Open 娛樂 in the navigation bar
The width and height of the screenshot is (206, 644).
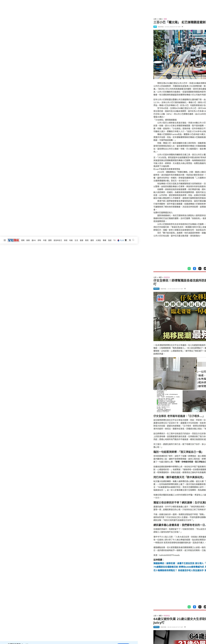click(28, 240)
